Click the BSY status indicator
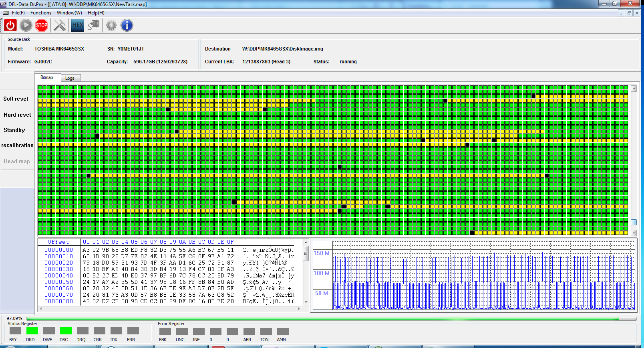The height and width of the screenshot is (348, 644). click(x=15, y=331)
